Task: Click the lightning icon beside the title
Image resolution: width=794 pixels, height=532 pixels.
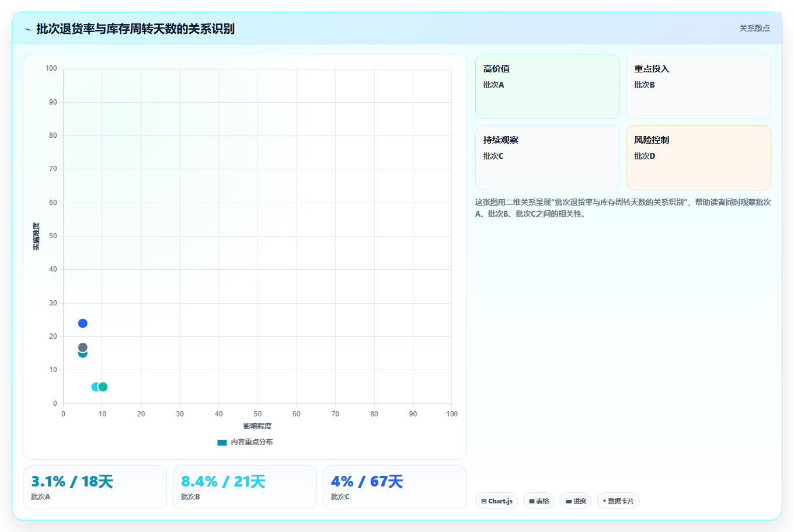Action: (x=27, y=29)
